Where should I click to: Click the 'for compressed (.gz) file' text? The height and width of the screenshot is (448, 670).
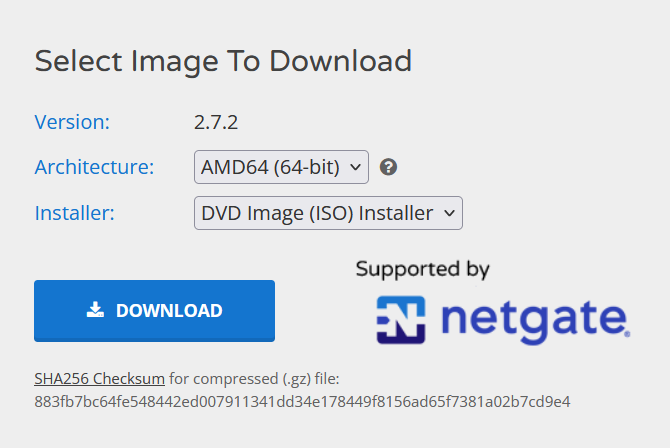point(254,379)
